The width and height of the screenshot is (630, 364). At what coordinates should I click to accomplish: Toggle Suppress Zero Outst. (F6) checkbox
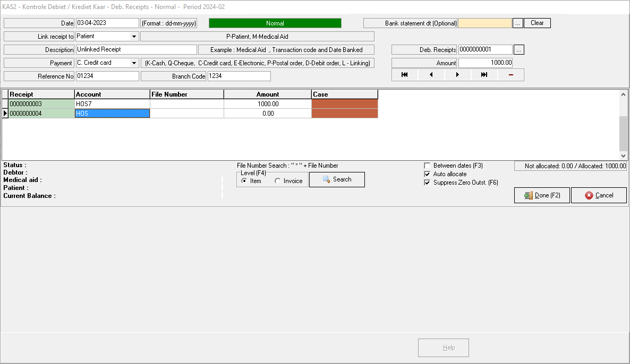click(x=427, y=183)
